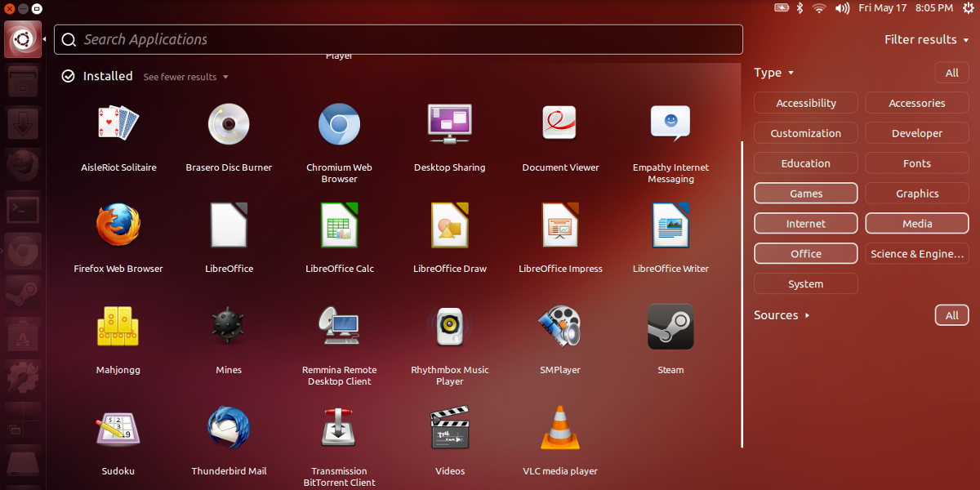Click the results list vertical scrollbar
Viewport: 980px width, 490px height.
(742, 294)
